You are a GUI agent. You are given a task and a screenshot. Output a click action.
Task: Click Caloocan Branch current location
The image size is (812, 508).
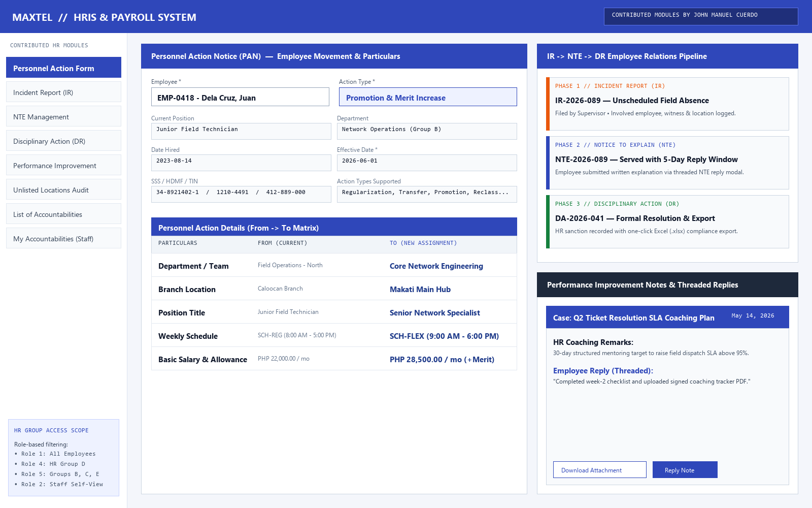[280, 289]
